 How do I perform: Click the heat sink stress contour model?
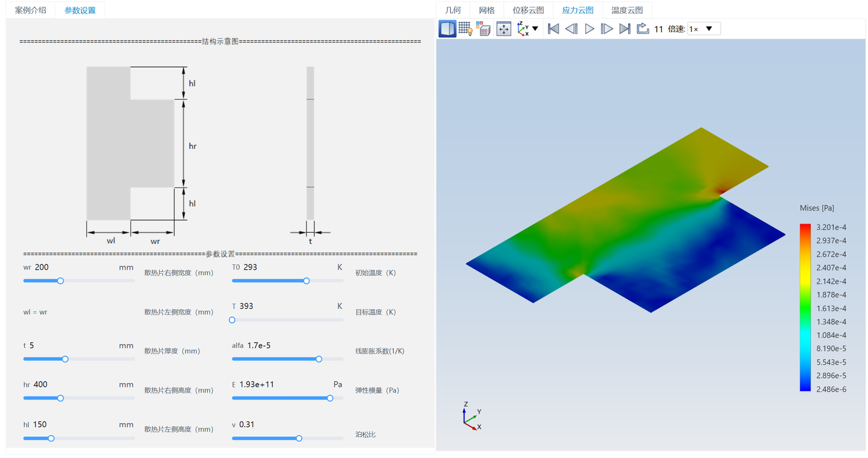pos(626,221)
